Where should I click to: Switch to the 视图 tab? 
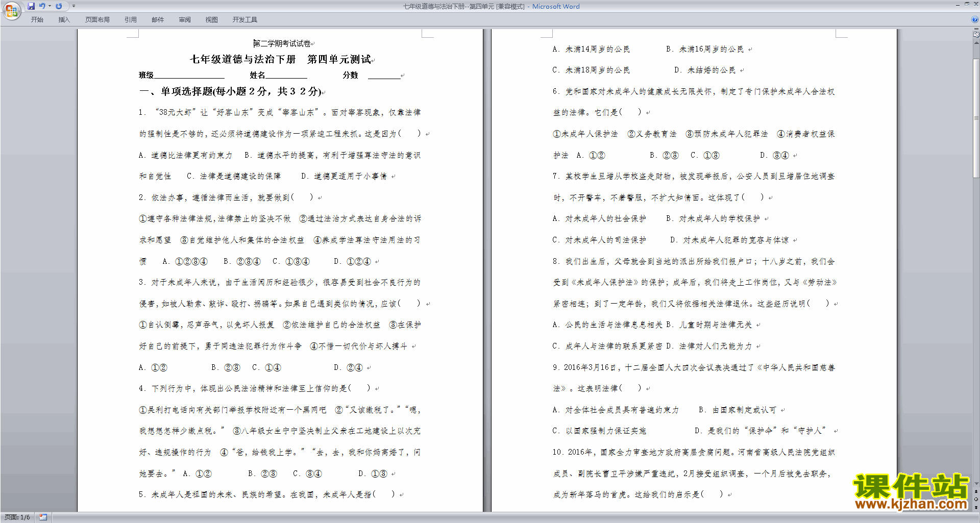click(x=211, y=20)
